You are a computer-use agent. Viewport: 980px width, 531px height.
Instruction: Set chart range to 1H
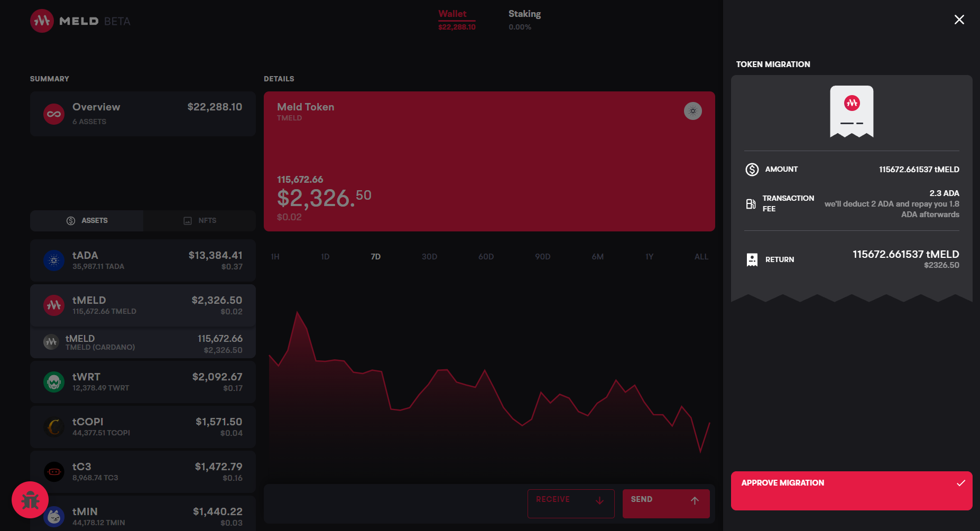pyautogui.click(x=275, y=257)
